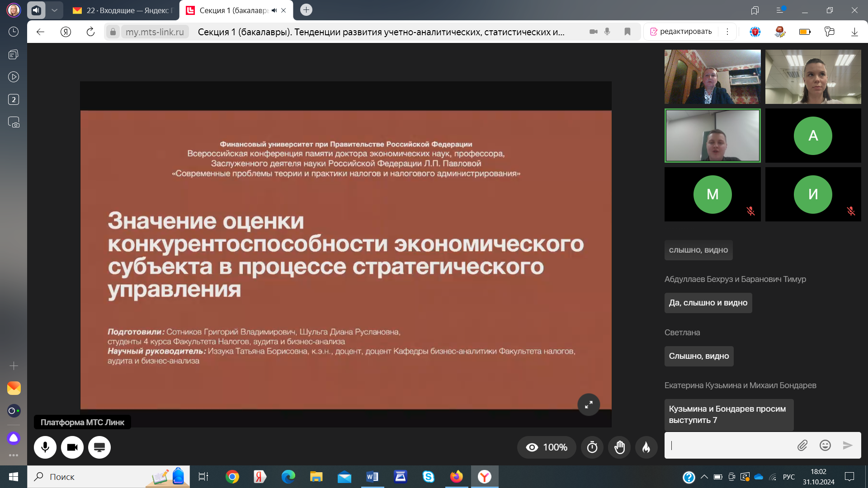
Task: Open Yandex Mail from sidebar
Action: pos(14,388)
